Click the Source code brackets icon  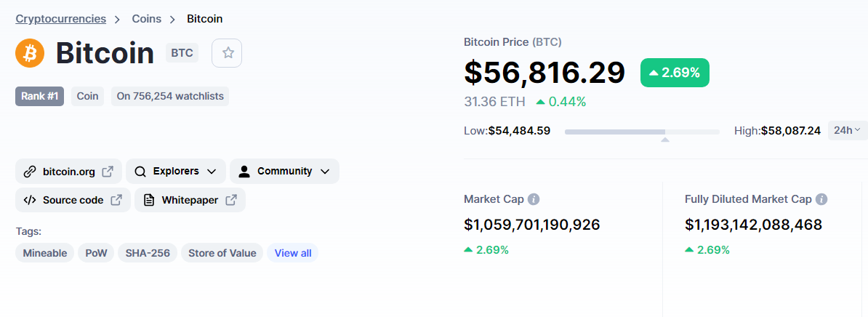coord(30,200)
